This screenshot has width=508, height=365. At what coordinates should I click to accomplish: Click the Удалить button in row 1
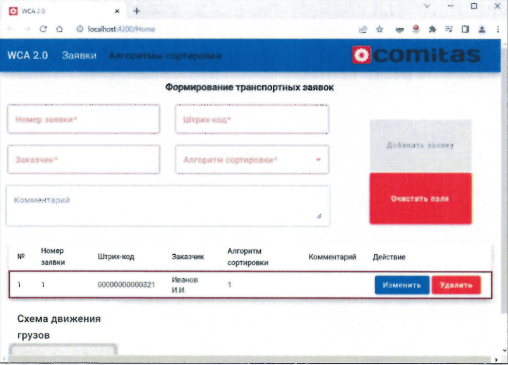(456, 285)
